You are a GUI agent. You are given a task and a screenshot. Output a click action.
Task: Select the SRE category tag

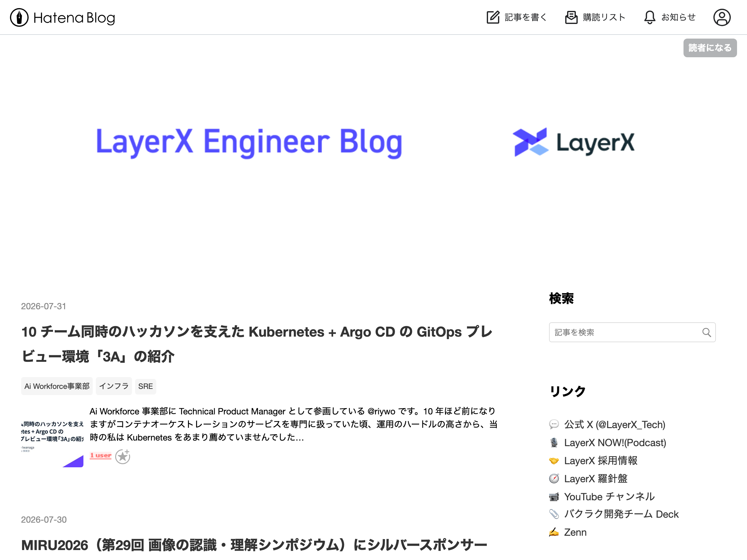[146, 386]
